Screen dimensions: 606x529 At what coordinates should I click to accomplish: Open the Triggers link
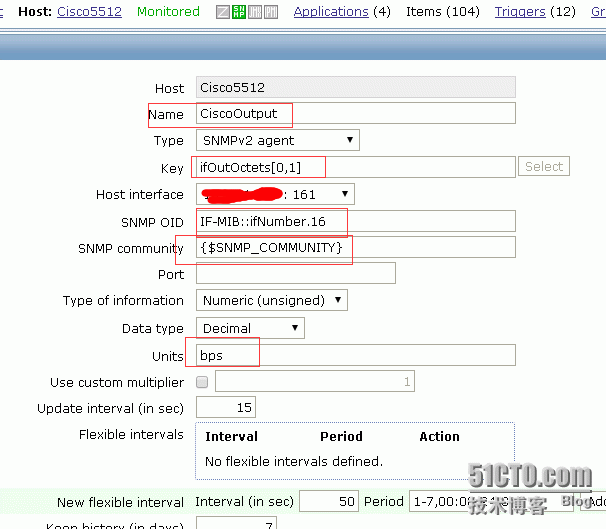(x=520, y=12)
